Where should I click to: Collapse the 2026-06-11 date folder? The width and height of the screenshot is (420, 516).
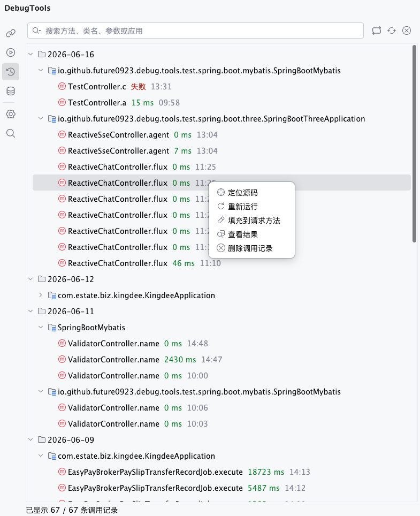click(x=30, y=311)
